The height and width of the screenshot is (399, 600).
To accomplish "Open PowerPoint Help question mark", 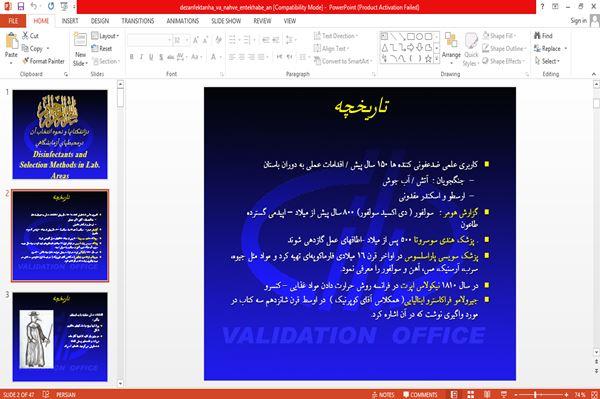I will click(x=542, y=6).
